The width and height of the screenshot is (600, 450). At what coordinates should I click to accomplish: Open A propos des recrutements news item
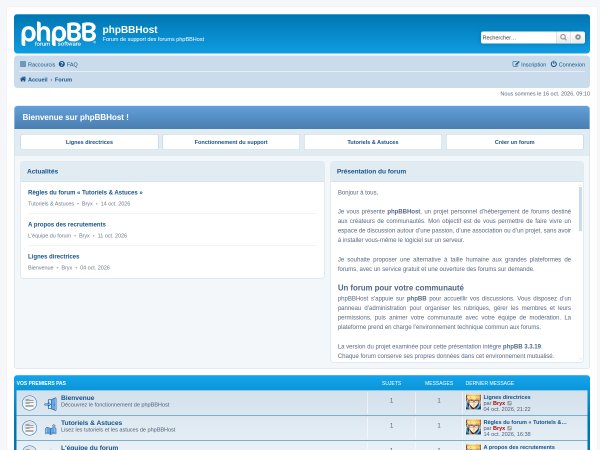tap(67, 224)
